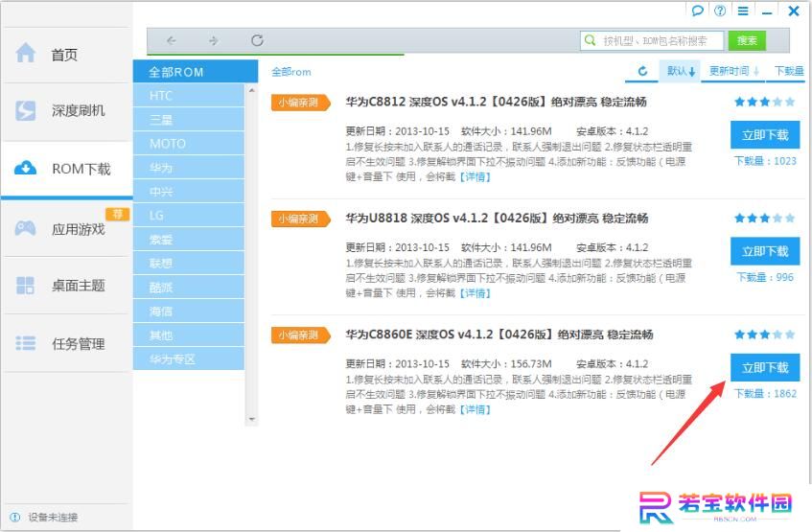The width and height of the screenshot is (812, 532).
Task: Click the star rating of C8860E ROM
Action: coord(764,335)
